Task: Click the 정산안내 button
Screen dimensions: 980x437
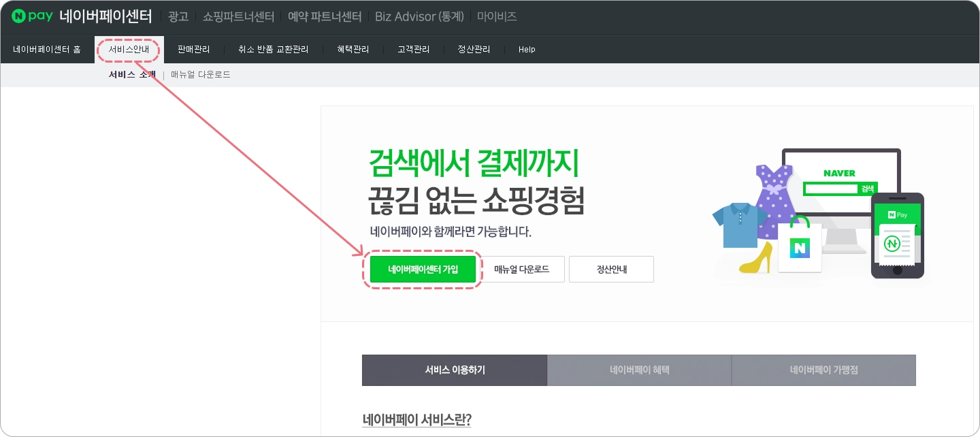Action: coord(612,270)
